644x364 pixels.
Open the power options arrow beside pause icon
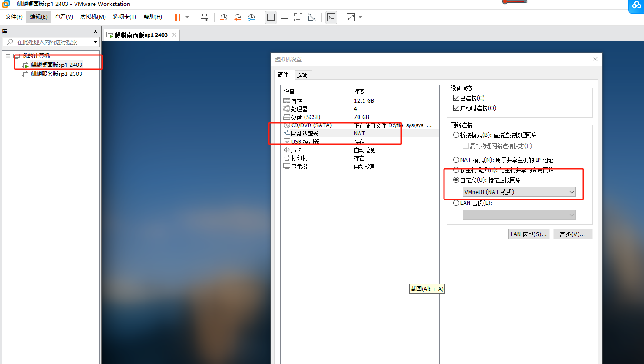(x=187, y=17)
